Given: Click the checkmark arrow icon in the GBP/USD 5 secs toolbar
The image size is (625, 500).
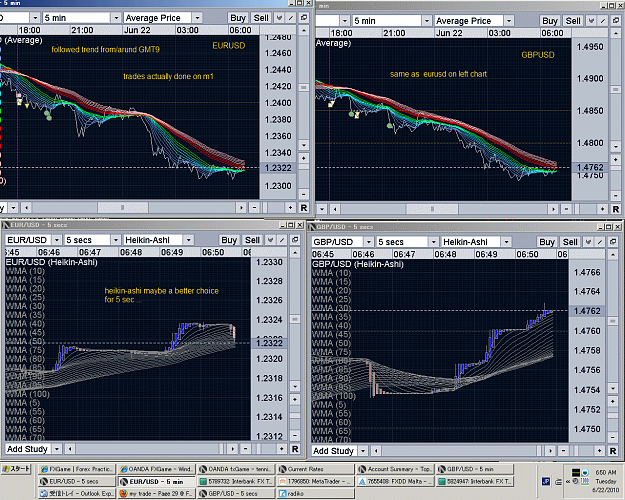Looking at the screenshot, I should click(x=588, y=242).
